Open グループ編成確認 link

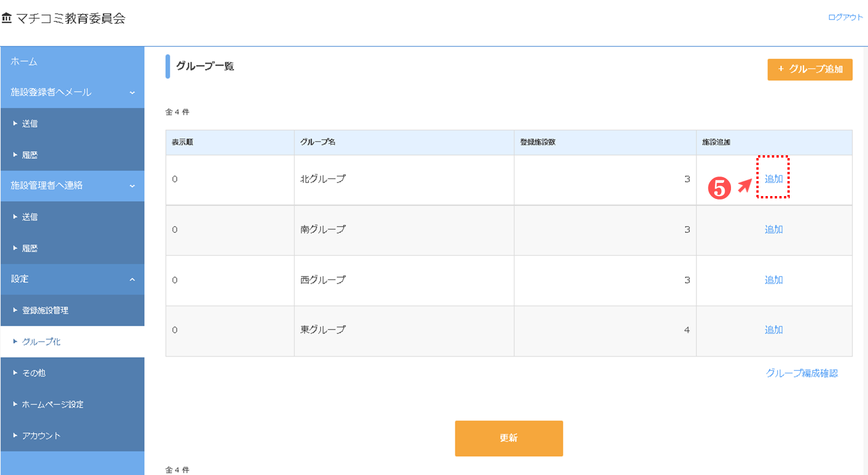pos(802,373)
